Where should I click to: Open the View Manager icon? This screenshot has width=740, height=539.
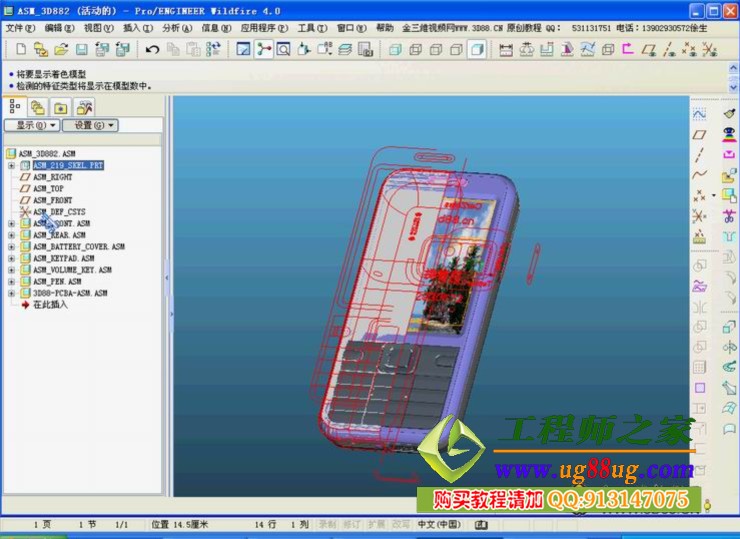click(x=366, y=49)
